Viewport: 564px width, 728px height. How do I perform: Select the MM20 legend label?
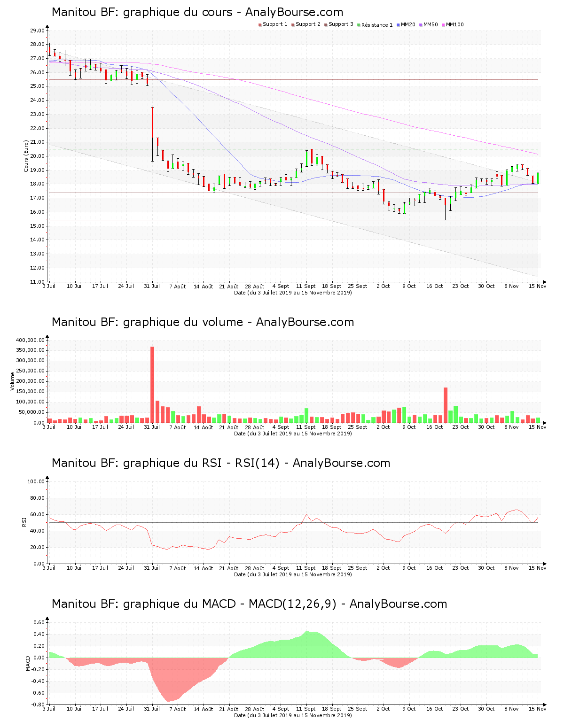[408, 24]
